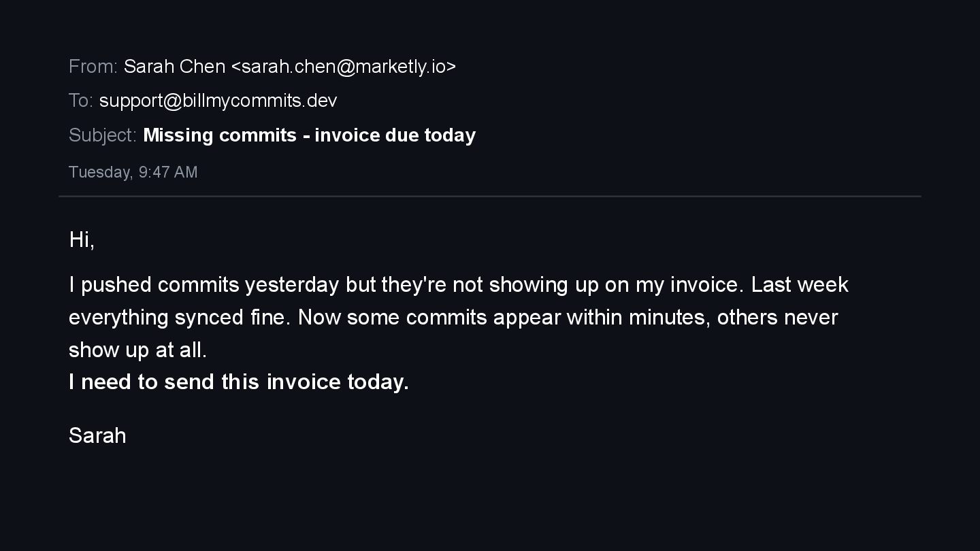Image resolution: width=980 pixels, height=551 pixels.
Task: Click the word "yesterday" in the message
Action: [292, 284]
